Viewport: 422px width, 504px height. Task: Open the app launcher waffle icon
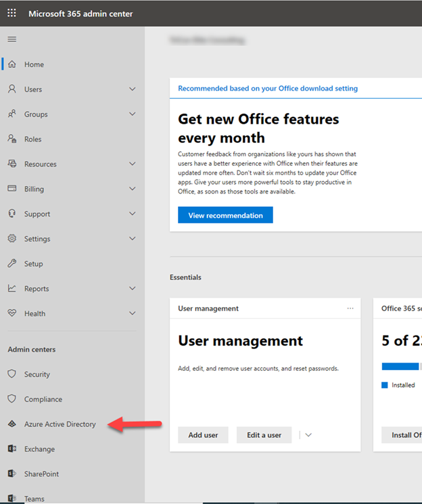pyautogui.click(x=11, y=13)
